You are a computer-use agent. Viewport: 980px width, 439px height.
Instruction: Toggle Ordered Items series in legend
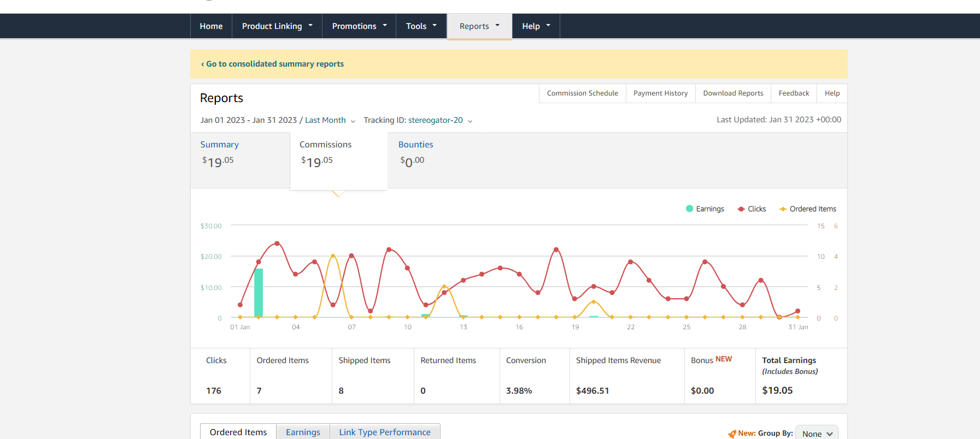pyautogui.click(x=807, y=209)
